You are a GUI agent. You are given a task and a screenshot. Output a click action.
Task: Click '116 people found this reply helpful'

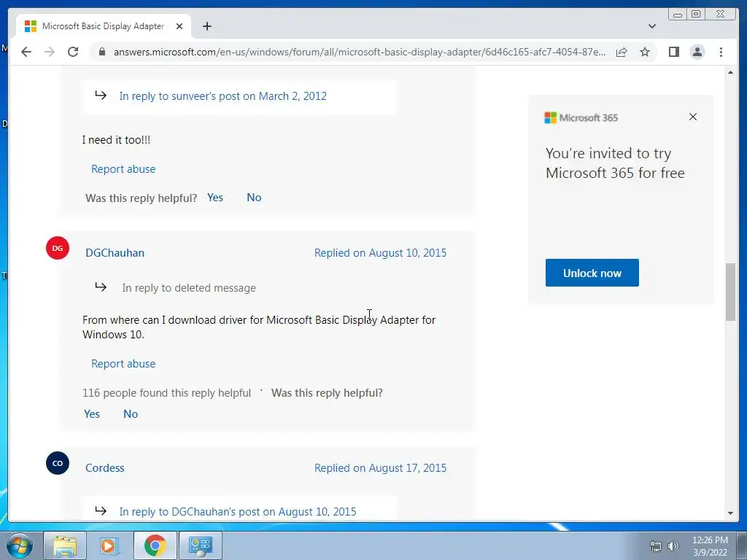[166, 393]
